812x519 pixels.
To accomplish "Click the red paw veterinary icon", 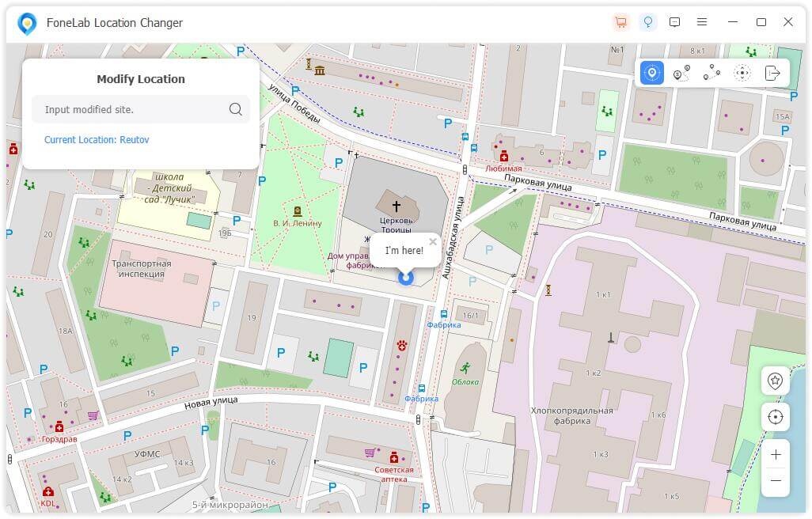I will click(x=402, y=345).
